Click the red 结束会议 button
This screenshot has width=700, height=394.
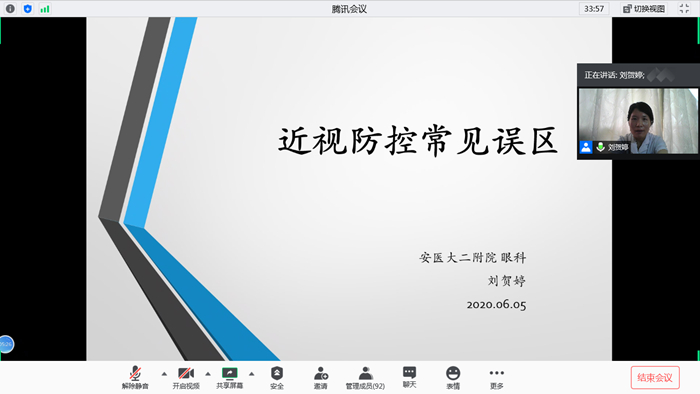coord(655,377)
